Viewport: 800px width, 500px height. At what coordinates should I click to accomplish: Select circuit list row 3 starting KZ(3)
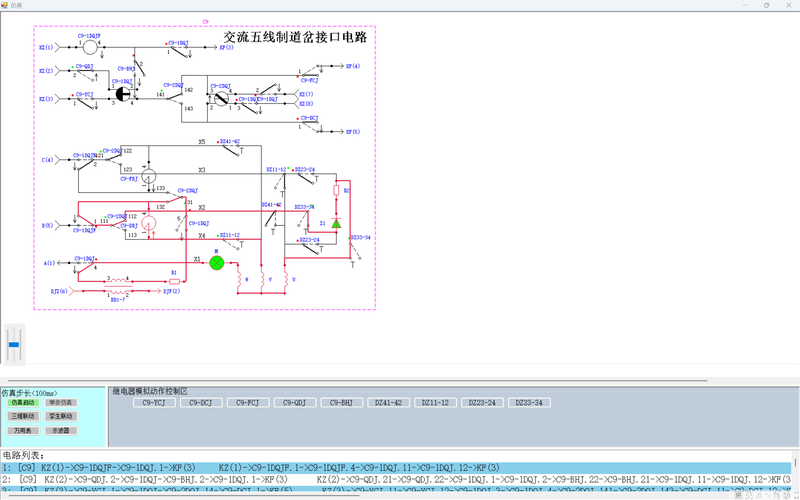[x=397, y=490]
